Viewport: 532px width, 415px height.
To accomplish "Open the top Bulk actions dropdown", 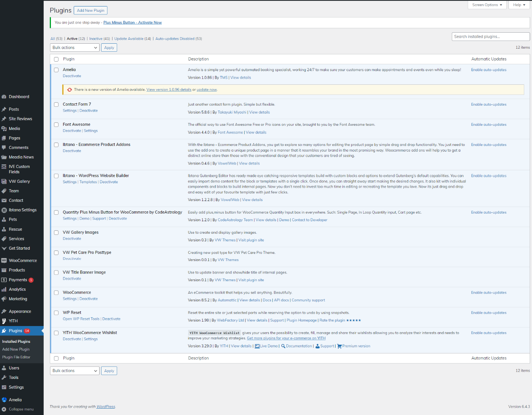I will coord(74,48).
